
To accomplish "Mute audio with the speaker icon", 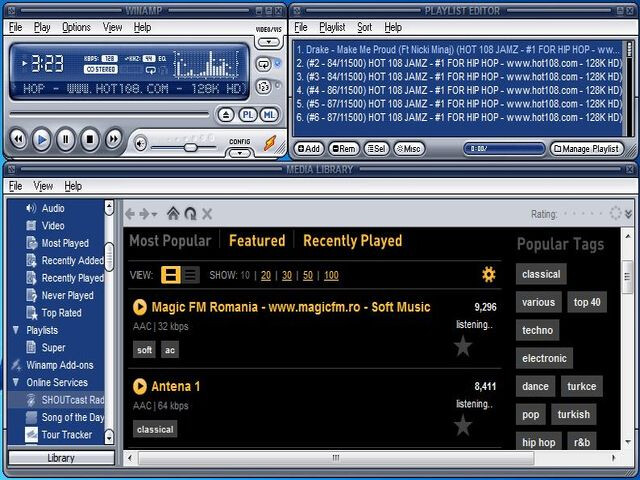I will coord(140,144).
